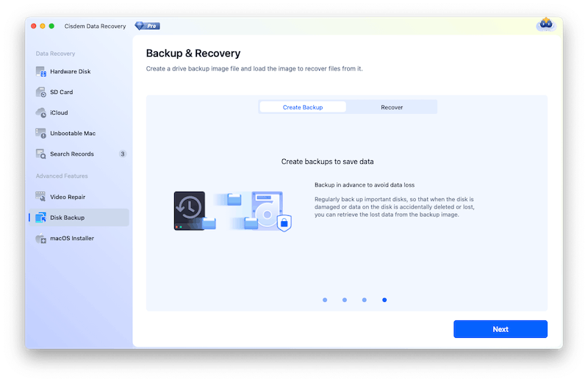Click the Hardware Disk icon in sidebar
Viewport: 588px width, 382px height.
41,72
